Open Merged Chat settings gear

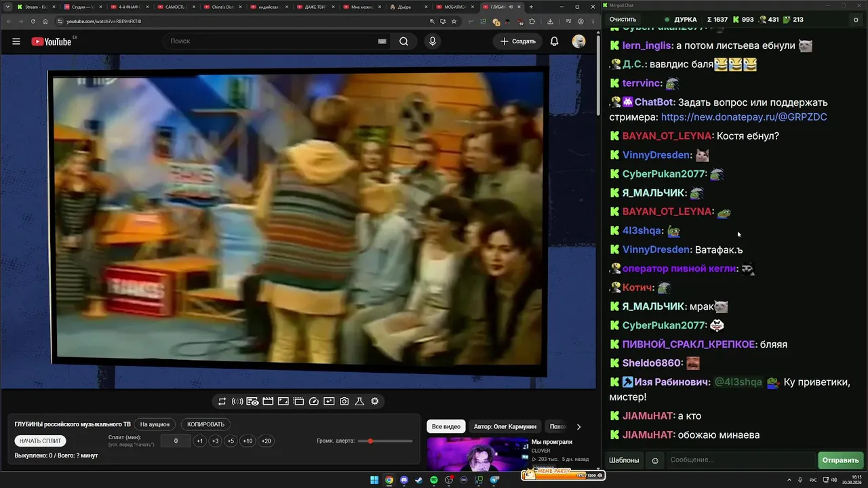[855, 20]
